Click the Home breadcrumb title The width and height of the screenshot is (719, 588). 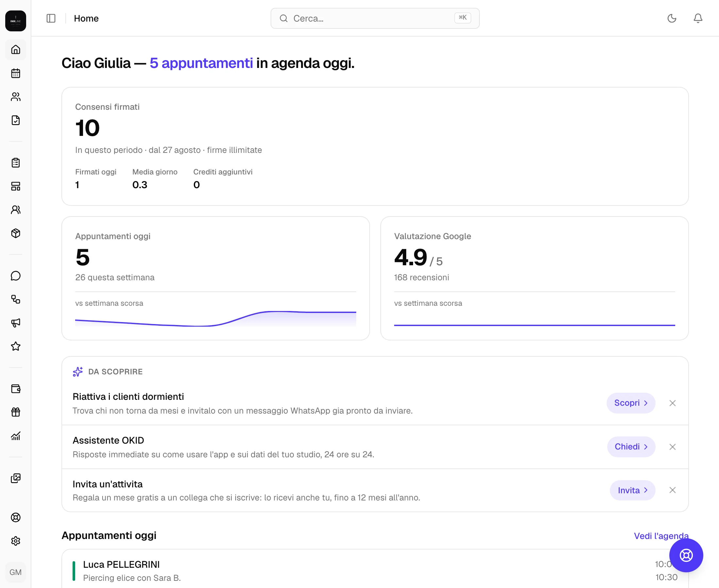coord(86,18)
